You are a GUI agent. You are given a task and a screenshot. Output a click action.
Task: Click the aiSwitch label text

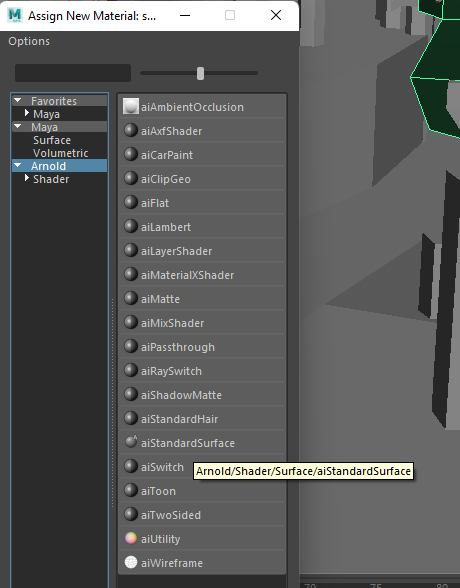(x=162, y=467)
